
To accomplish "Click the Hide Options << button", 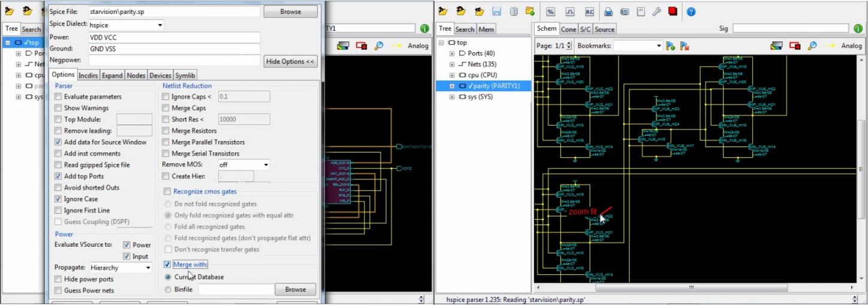I will tap(290, 61).
